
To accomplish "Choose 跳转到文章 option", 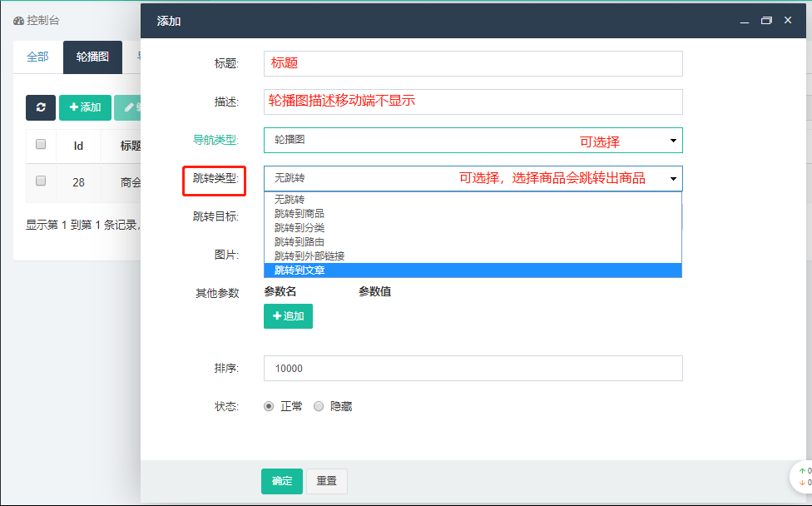I will point(300,270).
